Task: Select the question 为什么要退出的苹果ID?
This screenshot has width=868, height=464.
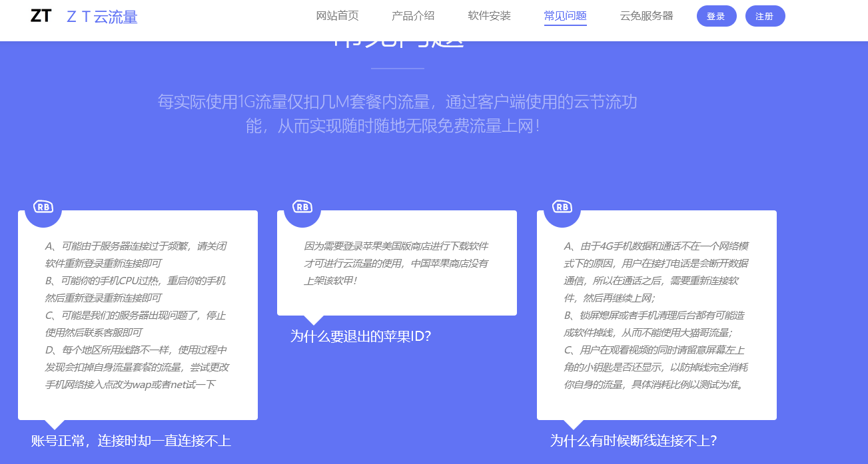Action: (360, 336)
